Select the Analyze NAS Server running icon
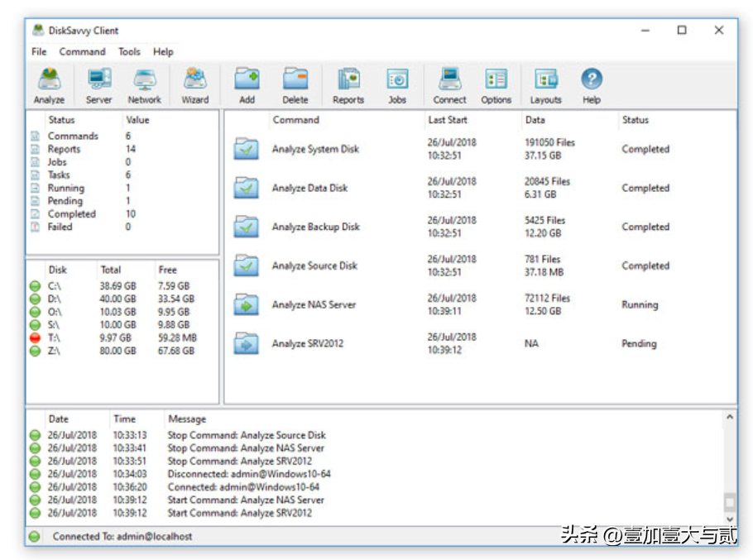 247,304
